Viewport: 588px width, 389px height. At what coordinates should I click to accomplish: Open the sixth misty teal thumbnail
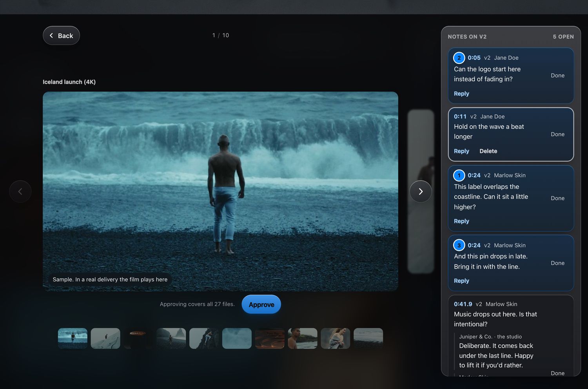(x=237, y=338)
